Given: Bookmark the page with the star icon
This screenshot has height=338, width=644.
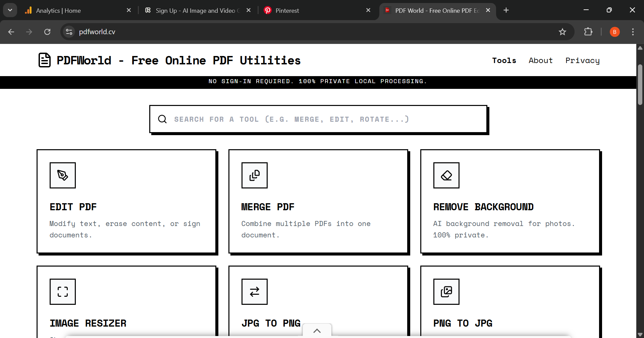Looking at the screenshot, I should [x=562, y=32].
